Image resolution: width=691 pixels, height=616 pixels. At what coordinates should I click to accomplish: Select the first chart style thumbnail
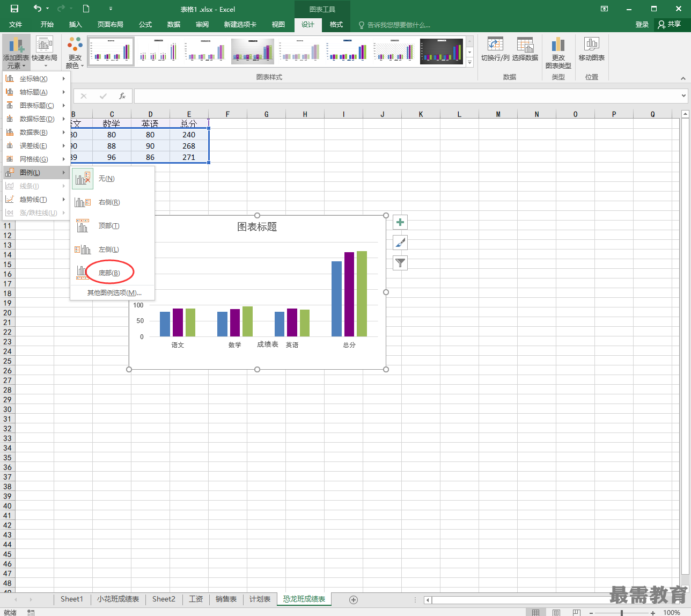pos(111,52)
